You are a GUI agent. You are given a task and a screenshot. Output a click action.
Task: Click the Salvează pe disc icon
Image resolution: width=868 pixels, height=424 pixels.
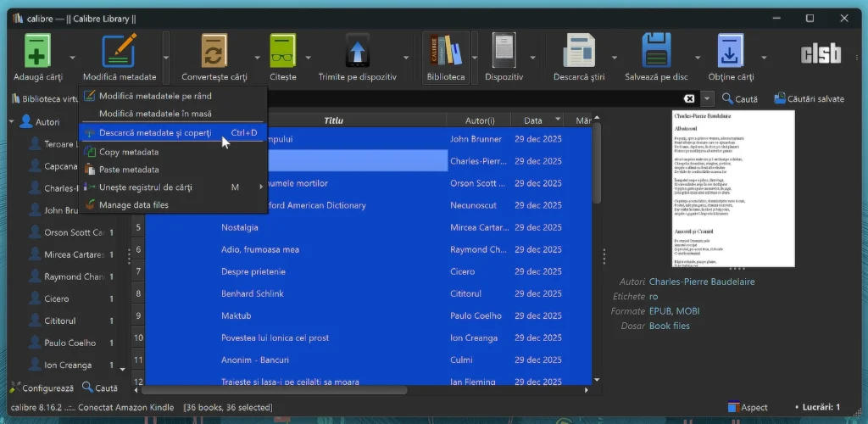pyautogui.click(x=656, y=51)
